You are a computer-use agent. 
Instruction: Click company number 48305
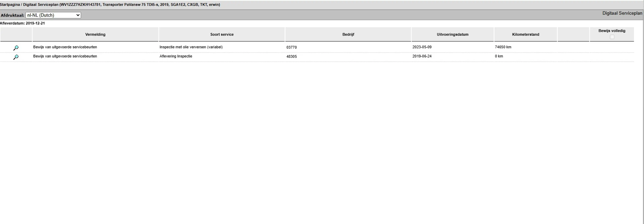coord(291,56)
